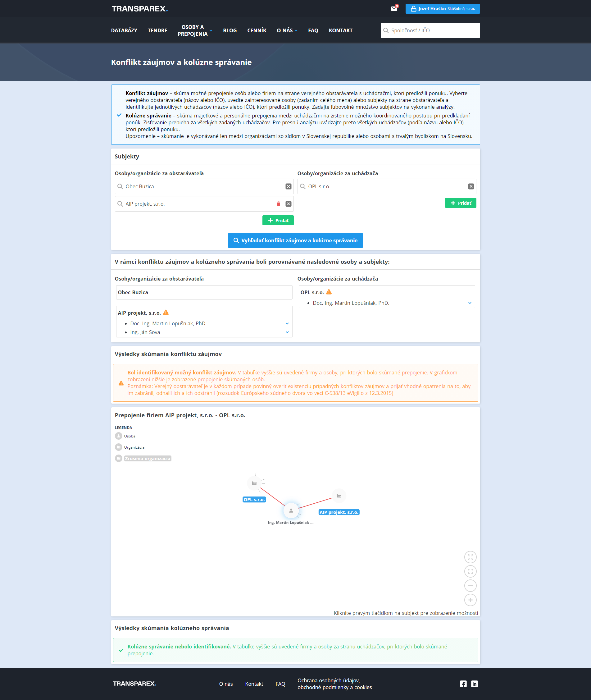
Task: Go to the Tendre menu item
Action: (x=157, y=30)
